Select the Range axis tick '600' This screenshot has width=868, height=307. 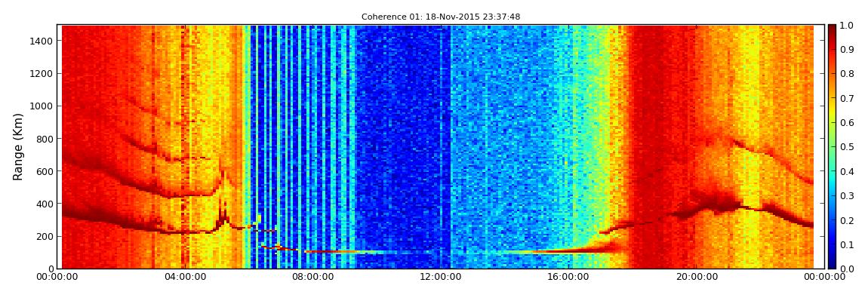tap(45, 171)
